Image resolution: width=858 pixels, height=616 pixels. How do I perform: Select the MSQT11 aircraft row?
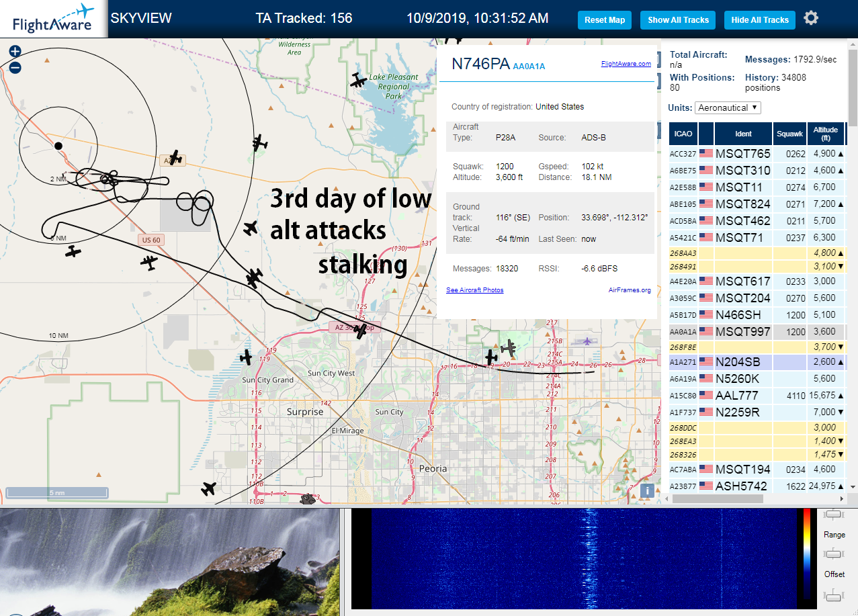pos(758,187)
